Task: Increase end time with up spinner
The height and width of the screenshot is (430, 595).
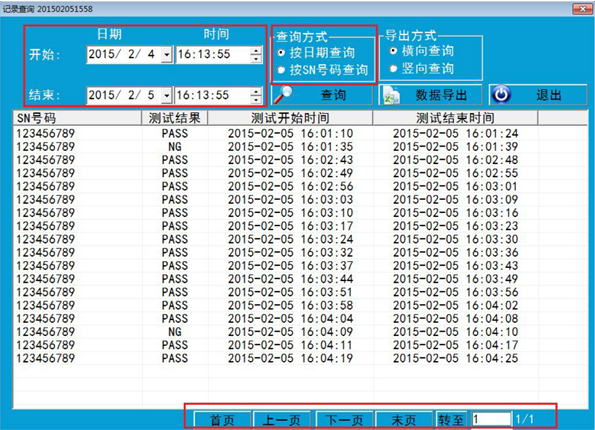Action: [257, 91]
